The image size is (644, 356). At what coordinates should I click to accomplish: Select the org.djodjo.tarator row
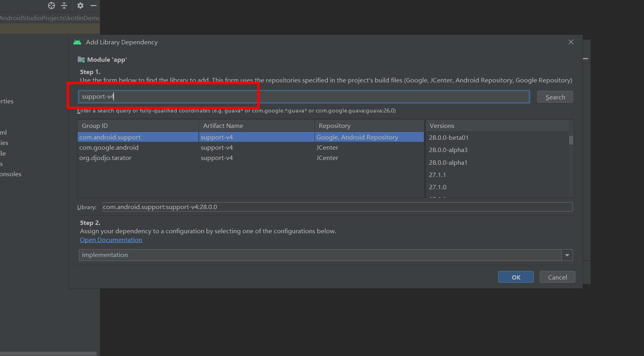(x=251, y=158)
